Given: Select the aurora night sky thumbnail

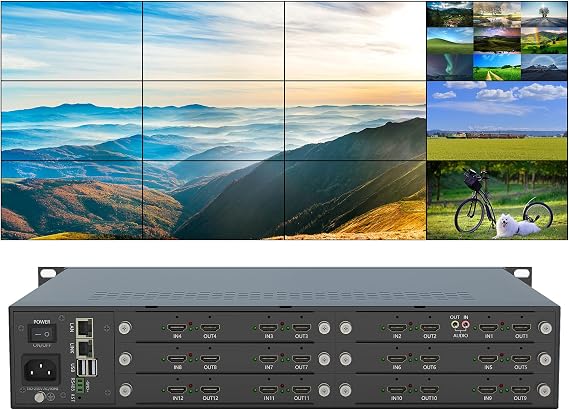Looking at the screenshot, I should [x=450, y=67].
